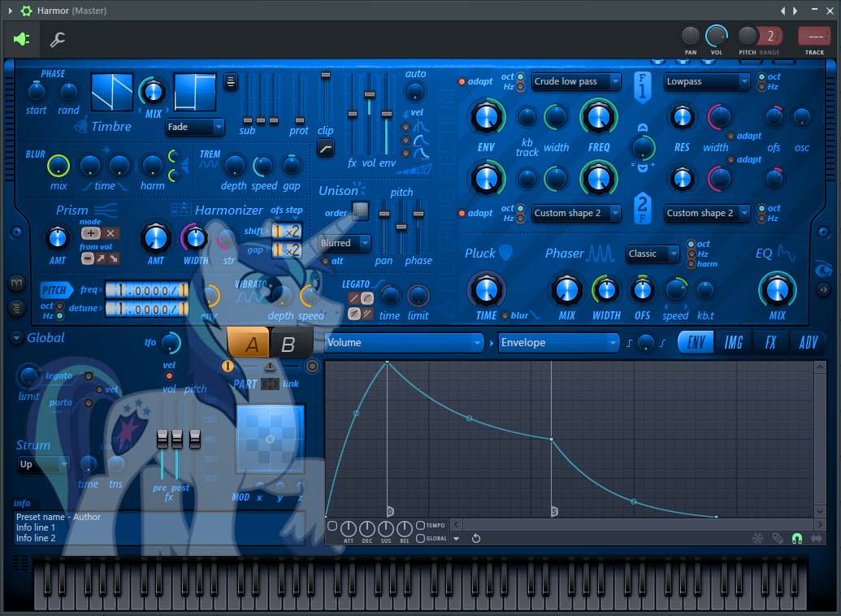Select the from vol up-right arrow
The width and height of the screenshot is (841, 616).
click(101, 258)
